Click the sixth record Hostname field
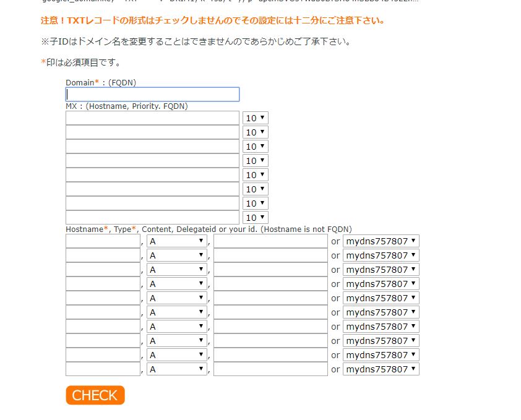 tap(103, 312)
